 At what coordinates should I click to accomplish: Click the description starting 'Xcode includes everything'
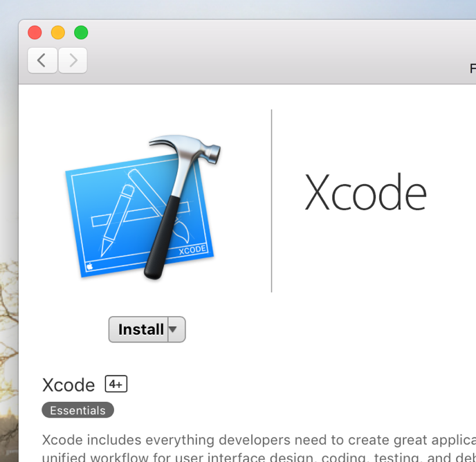(259, 447)
